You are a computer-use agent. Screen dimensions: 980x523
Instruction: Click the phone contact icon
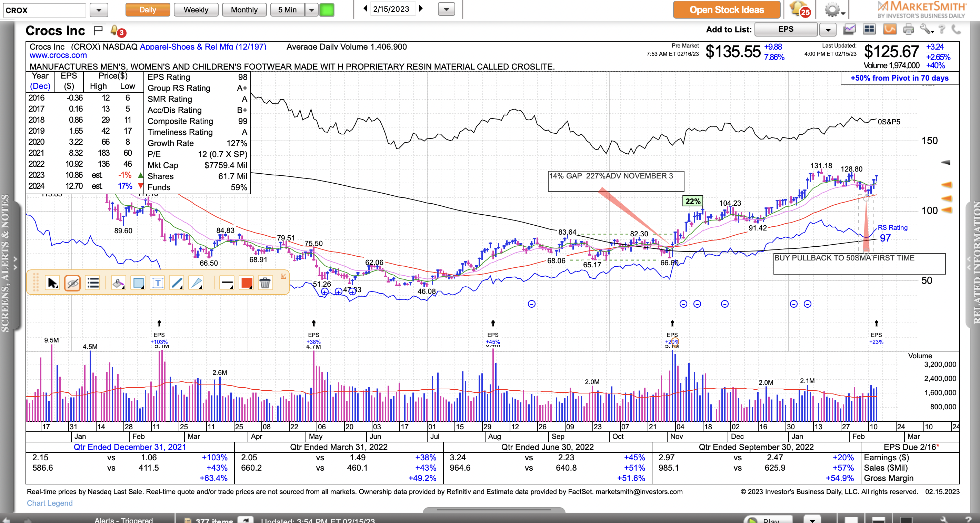tap(956, 29)
